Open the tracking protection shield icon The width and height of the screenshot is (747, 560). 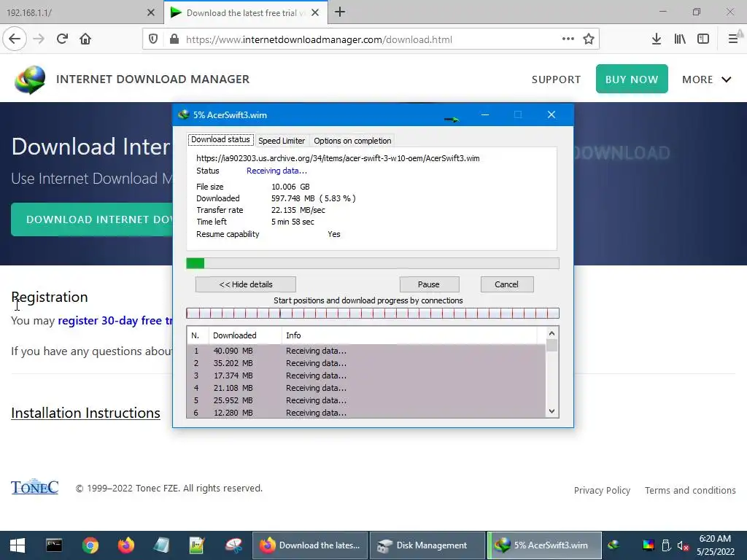pyautogui.click(x=153, y=39)
